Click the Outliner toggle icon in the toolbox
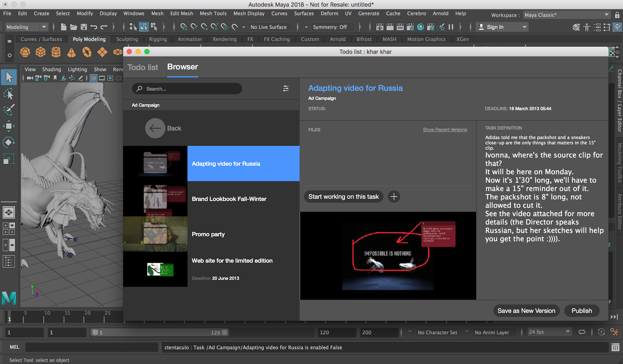Screen dimensions: 623x364 point(9,262)
